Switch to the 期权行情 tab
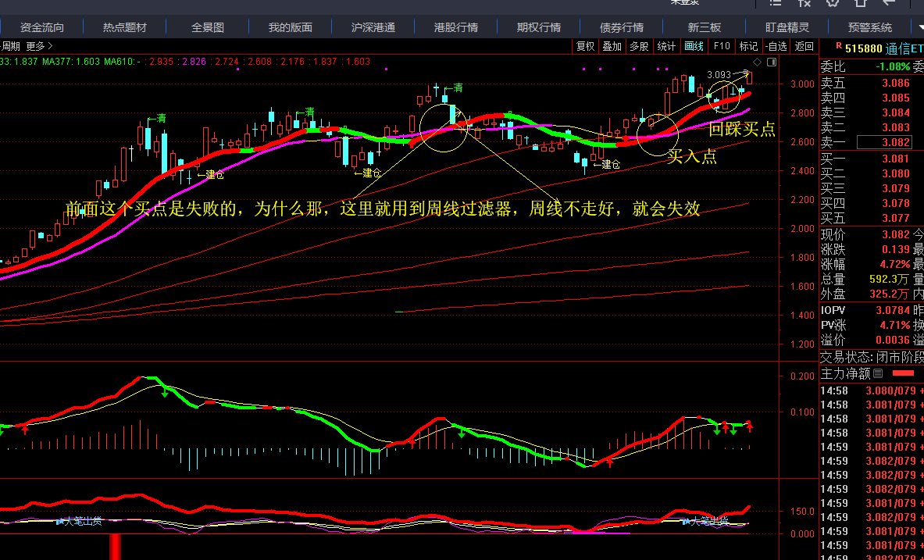The image size is (924, 560). (x=539, y=27)
